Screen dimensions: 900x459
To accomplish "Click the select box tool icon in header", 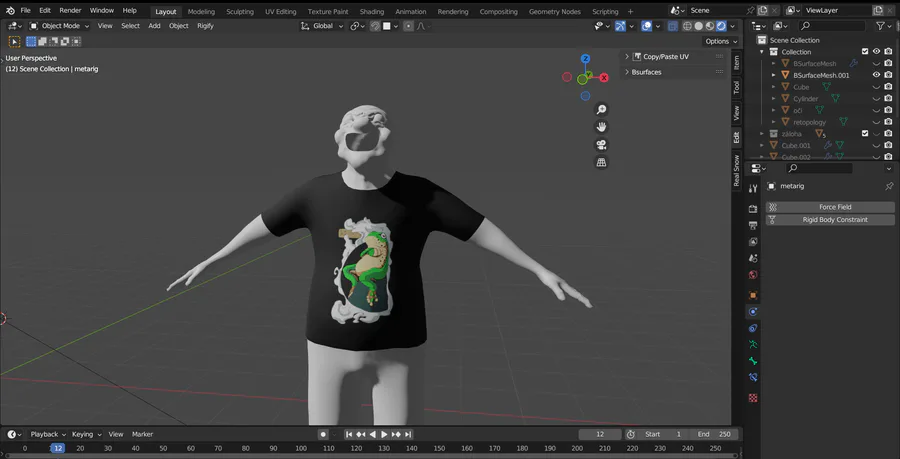I will point(14,41).
